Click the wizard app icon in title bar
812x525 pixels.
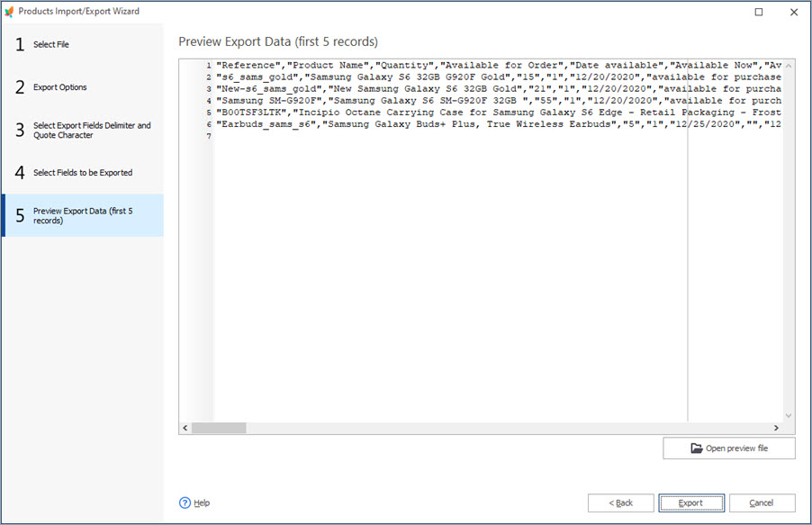(x=10, y=12)
